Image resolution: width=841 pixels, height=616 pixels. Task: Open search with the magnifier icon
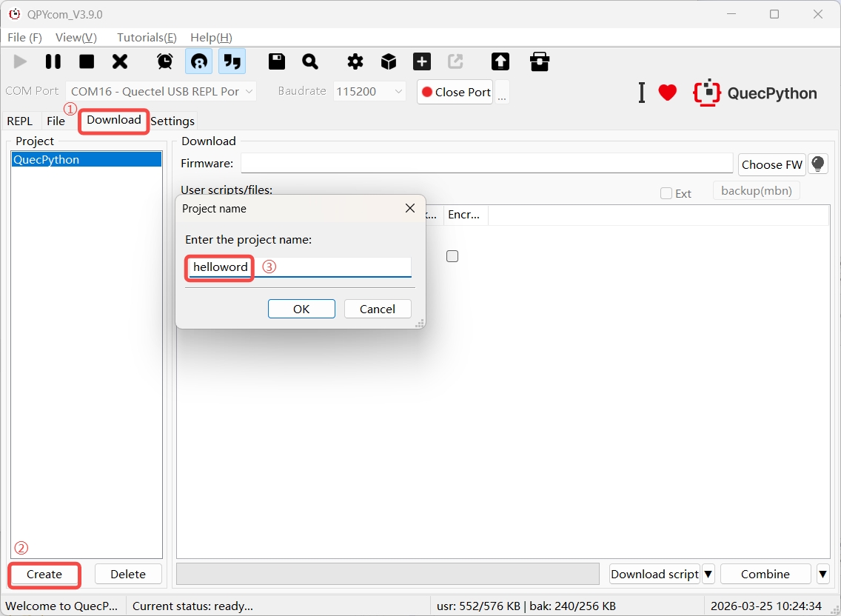pos(310,61)
